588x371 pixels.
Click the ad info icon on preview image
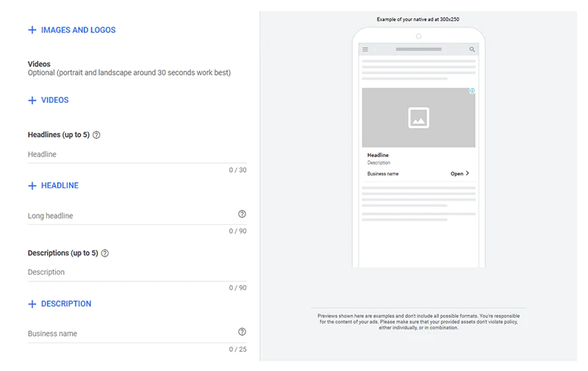click(472, 90)
